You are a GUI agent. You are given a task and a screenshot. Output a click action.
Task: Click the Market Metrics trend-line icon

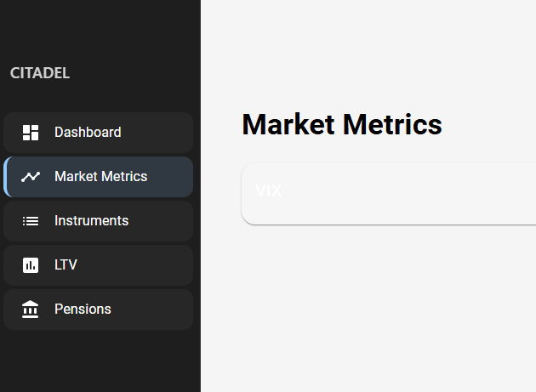point(31,177)
